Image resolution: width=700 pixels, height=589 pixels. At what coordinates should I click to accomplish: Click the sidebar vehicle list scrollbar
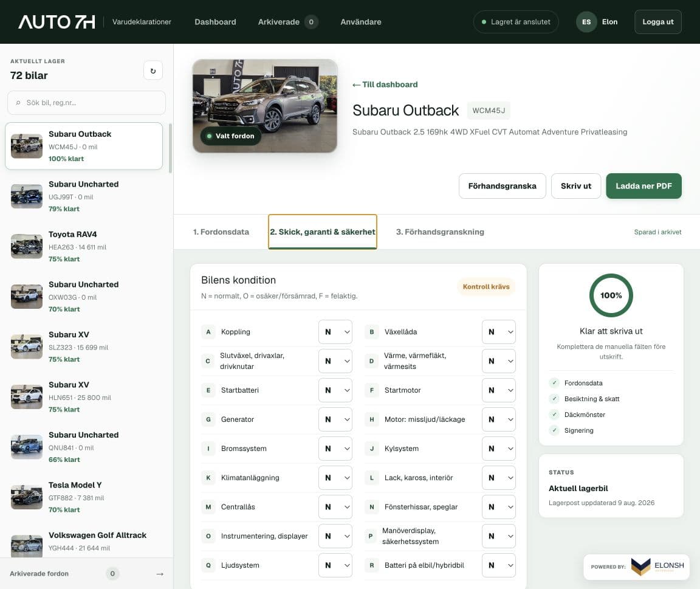pyautogui.click(x=170, y=148)
